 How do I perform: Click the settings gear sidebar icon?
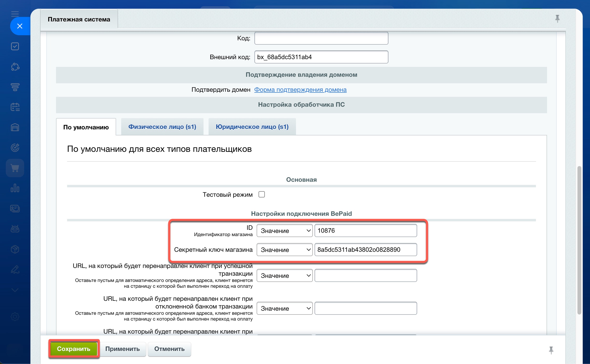(15, 316)
